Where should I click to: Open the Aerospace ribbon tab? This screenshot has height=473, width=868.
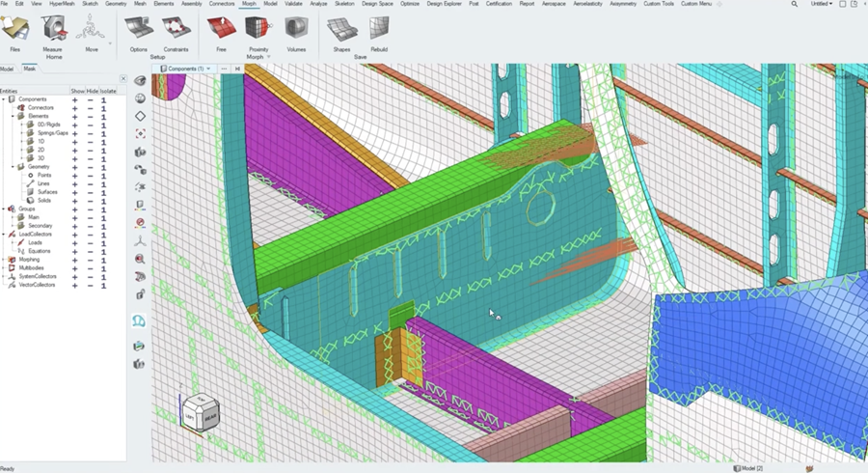[554, 4]
